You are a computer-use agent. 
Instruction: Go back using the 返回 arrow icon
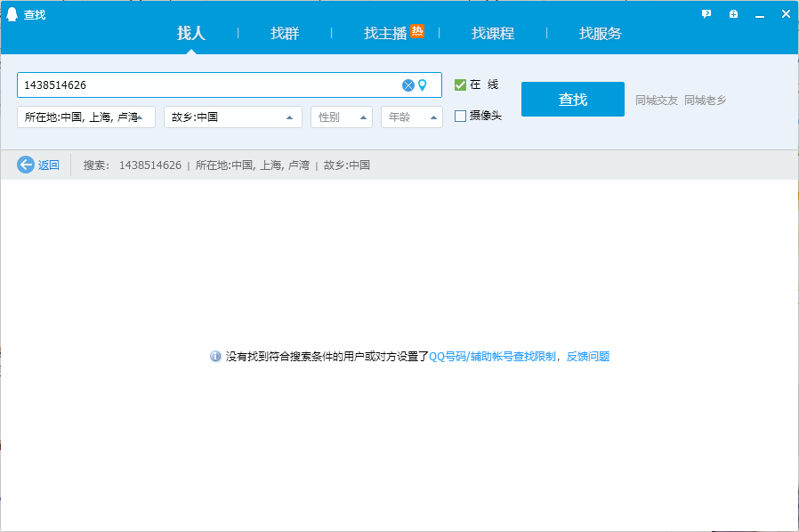pyautogui.click(x=27, y=165)
